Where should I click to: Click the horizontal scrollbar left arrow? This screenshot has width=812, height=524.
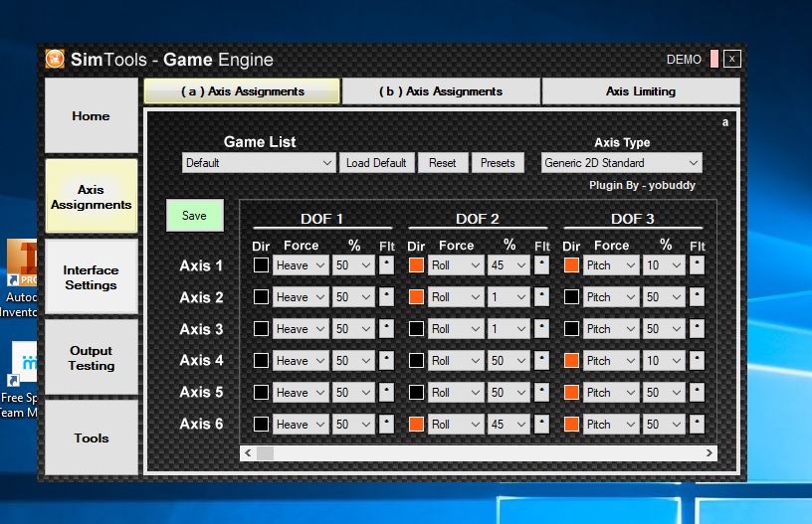(248, 453)
